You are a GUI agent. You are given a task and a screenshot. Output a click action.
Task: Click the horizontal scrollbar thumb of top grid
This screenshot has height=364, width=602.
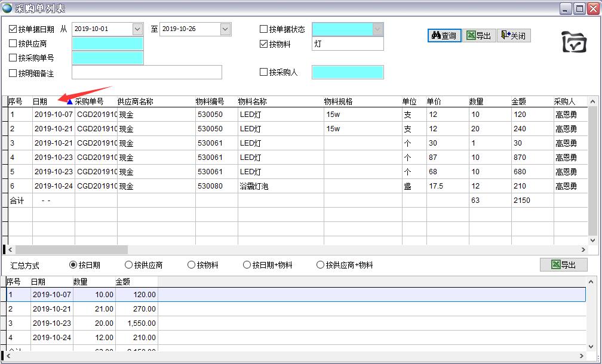(x=70, y=250)
